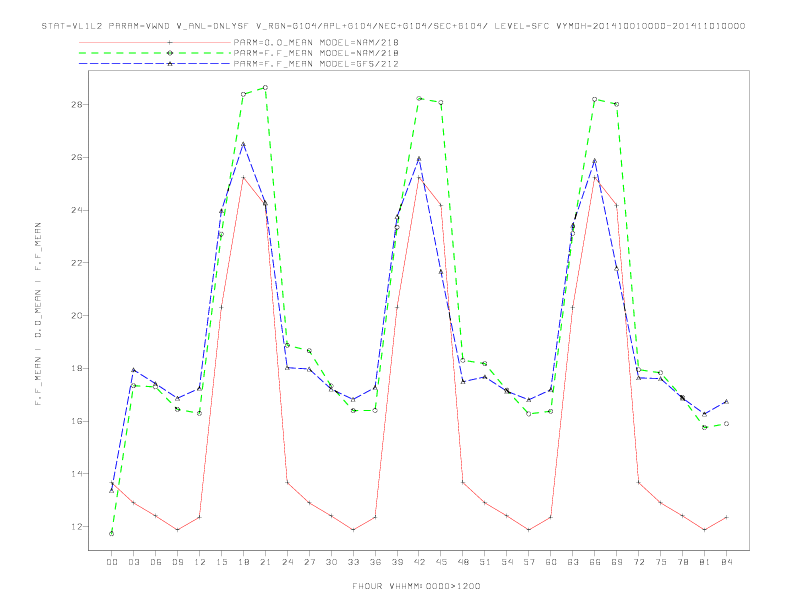The width and height of the screenshot is (792, 612).
Task: Click x-axis forecast hour label 03
Action: [x=133, y=562]
